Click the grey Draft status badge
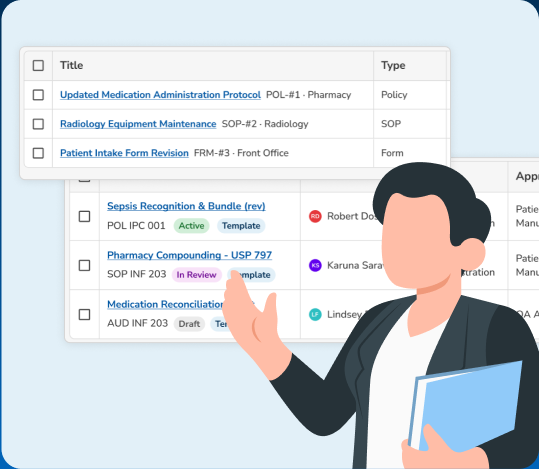Screen dimensions: 539x469 click(x=189, y=324)
